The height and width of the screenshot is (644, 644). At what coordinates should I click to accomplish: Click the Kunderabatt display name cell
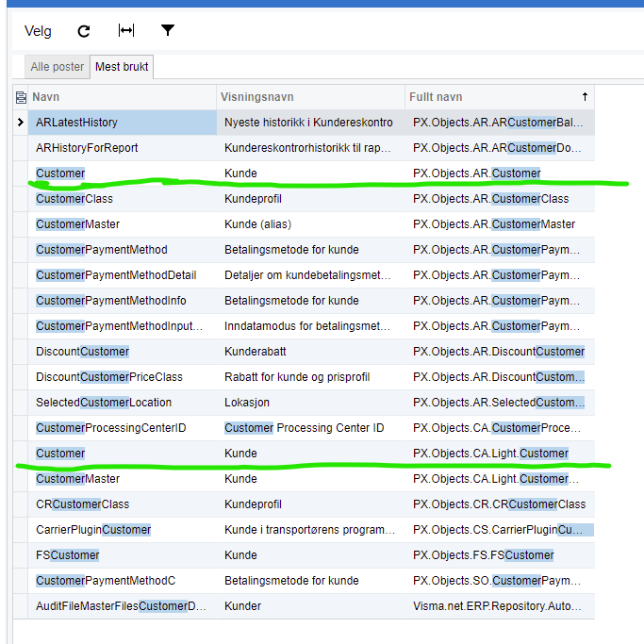pos(311,352)
